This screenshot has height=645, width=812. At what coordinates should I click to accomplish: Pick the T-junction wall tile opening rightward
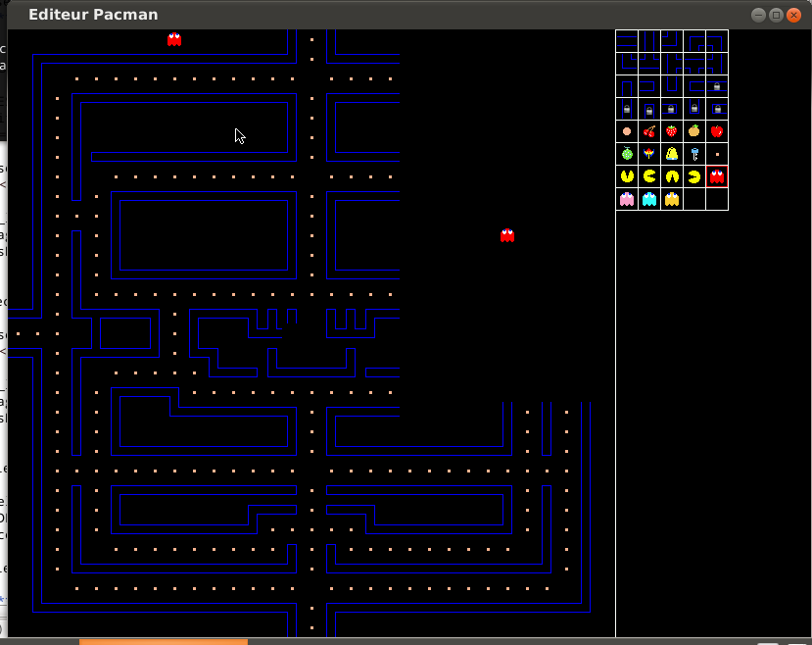[x=672, y=64]
